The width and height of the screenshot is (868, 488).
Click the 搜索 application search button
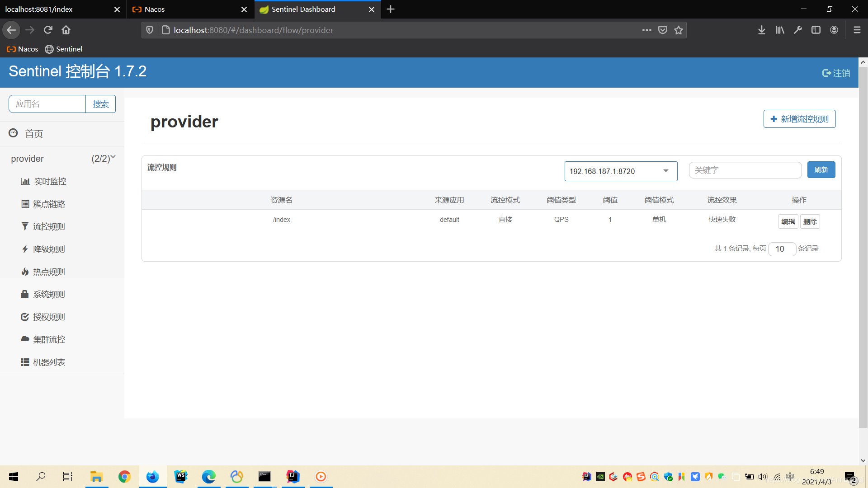tap(100, 104)
